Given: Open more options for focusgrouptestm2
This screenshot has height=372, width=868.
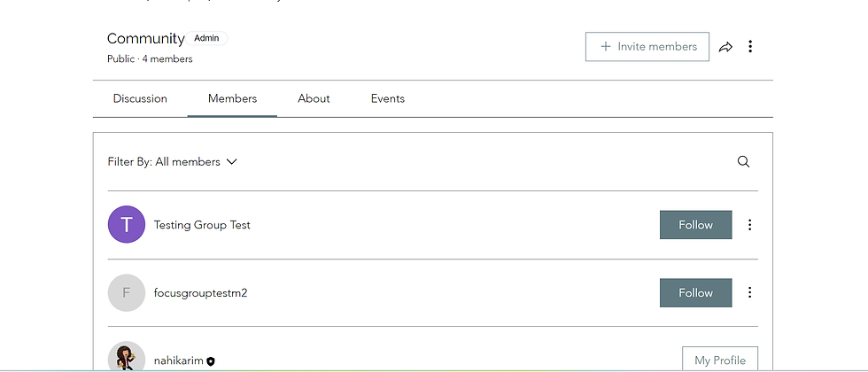Looking at the screenshot, I should [749, 292].
